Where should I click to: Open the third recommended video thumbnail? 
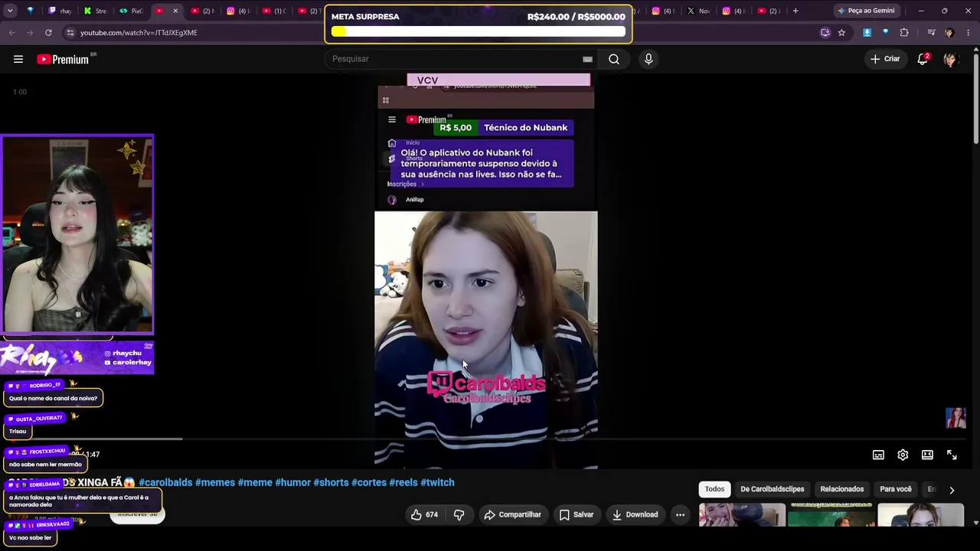(x=921, y=515)
